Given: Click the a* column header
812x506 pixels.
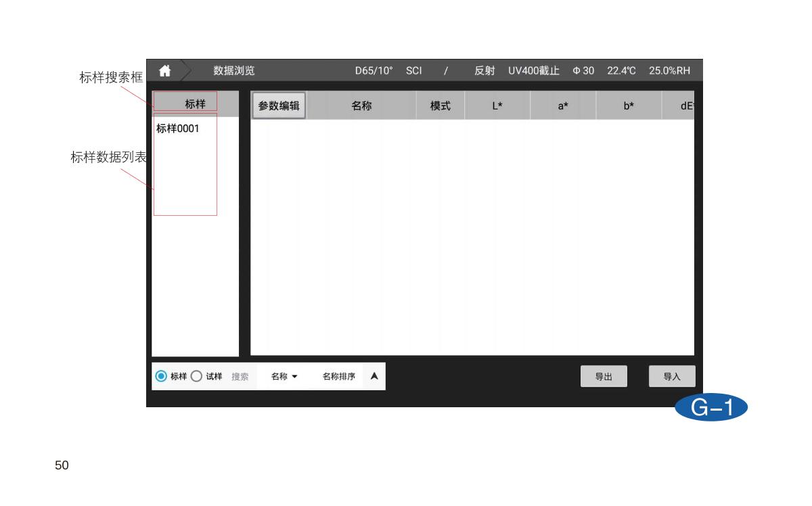Looking at the screenshot, I should pyautogui.click(x=563, y=106).
